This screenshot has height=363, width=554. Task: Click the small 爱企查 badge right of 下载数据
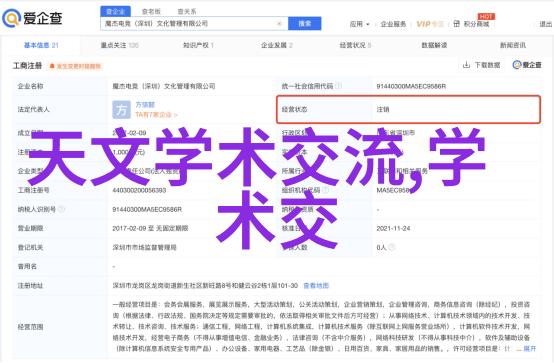tap(527, 65)
